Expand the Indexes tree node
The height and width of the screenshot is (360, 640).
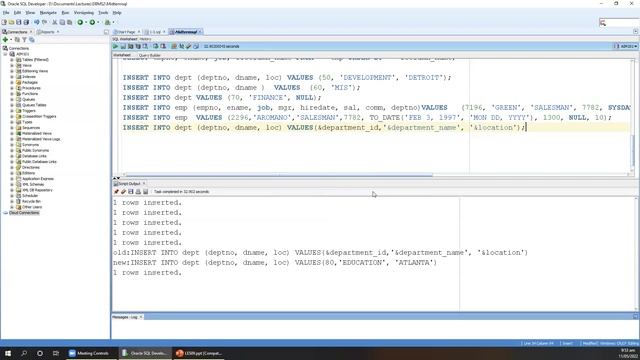point(12,77)
